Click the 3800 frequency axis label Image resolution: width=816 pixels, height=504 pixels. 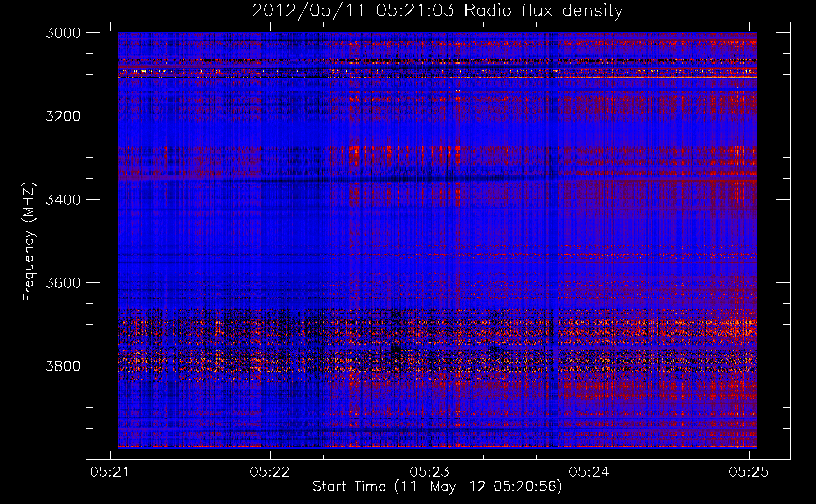point(63,366)
